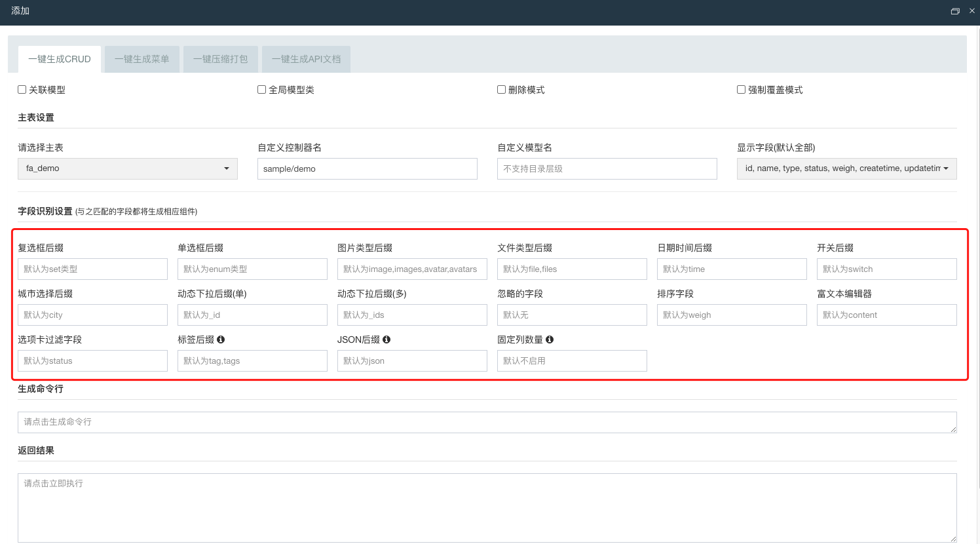This screenshot has height=544, width=980.
Task: Expand the 显示字段 multi-select dropdown
Action: click(x=847, y=168)
